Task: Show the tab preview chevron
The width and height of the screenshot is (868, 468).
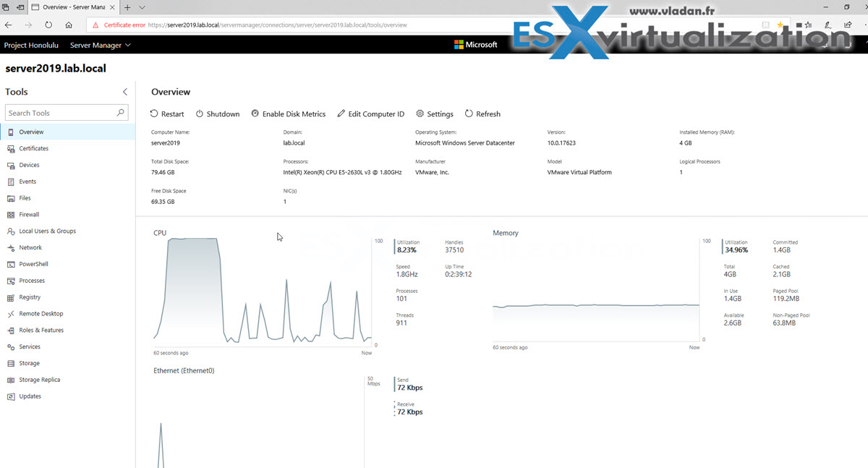Action: click(142, 7)
